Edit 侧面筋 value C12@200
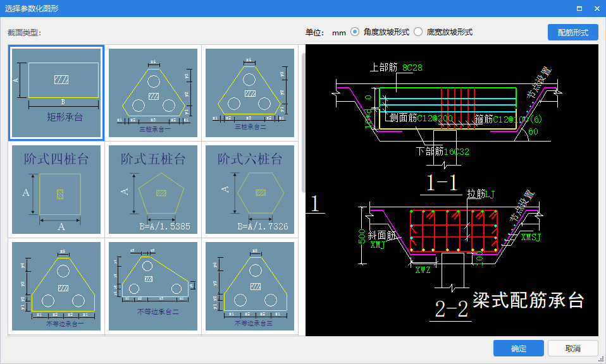This screenshot has height=364, width=606. pyautogui.click(x=435, y=118)
